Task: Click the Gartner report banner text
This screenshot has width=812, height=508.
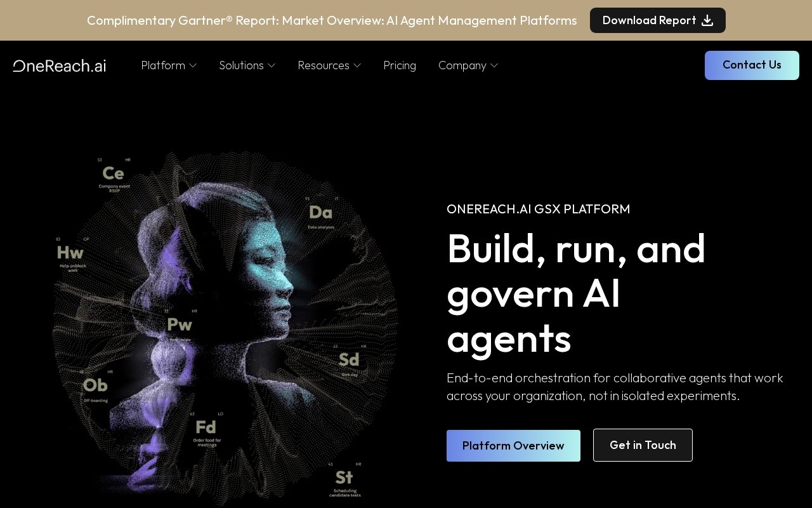Action: tap(332, 20)
